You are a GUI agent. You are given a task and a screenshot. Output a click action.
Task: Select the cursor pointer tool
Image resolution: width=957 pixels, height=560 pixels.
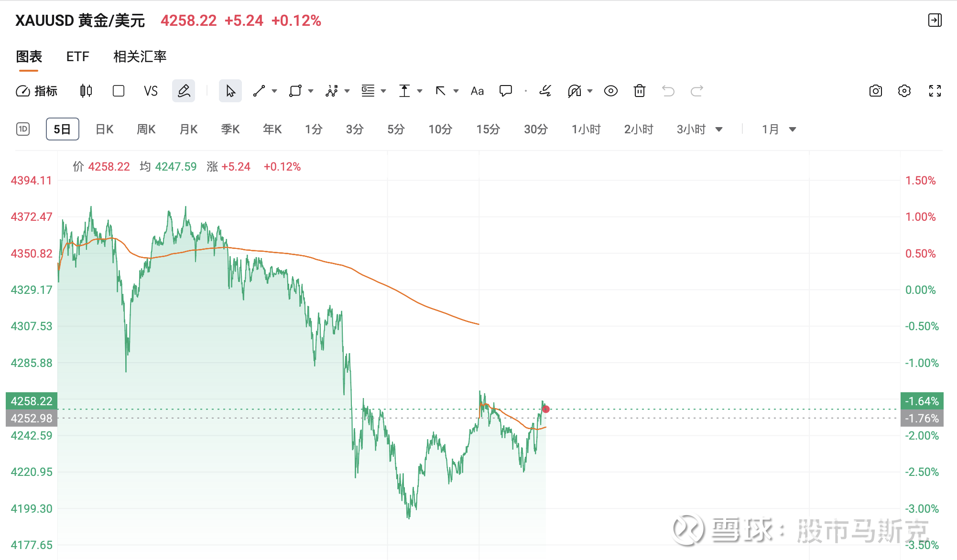pos(230,91)
